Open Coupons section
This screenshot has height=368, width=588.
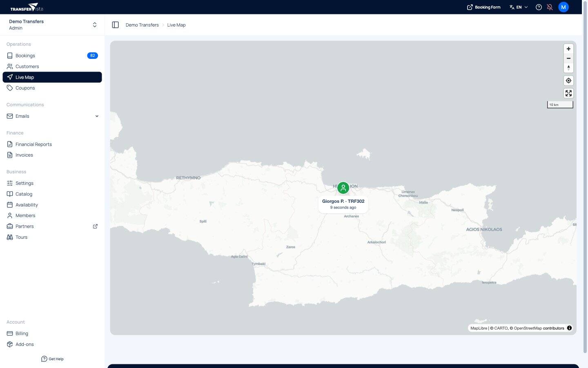(52, 88)
